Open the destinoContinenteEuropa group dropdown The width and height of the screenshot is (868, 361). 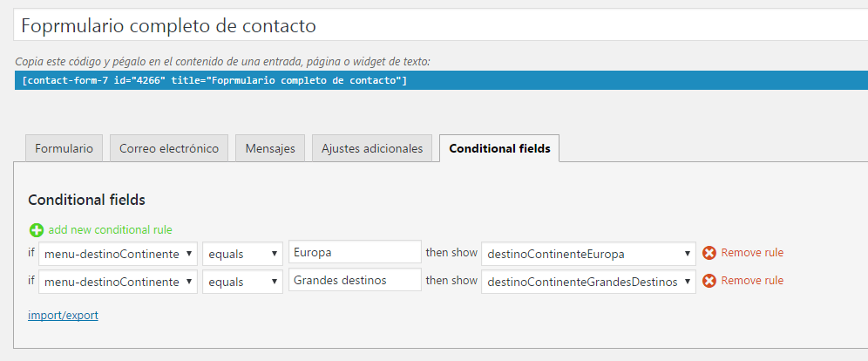tap(588, 254)
